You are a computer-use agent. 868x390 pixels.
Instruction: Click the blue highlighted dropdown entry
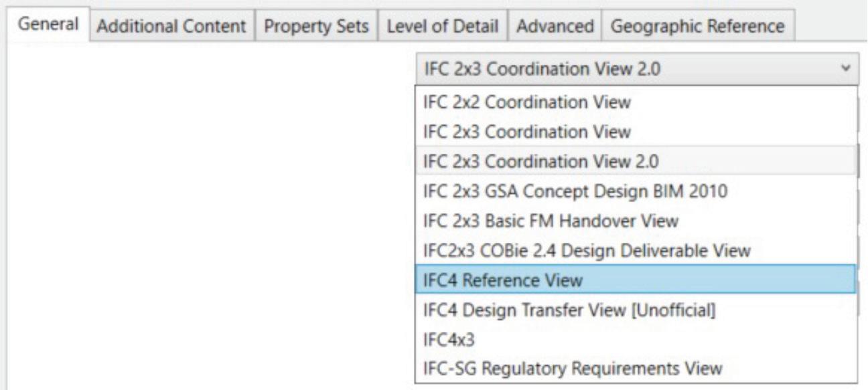[635, 280]
